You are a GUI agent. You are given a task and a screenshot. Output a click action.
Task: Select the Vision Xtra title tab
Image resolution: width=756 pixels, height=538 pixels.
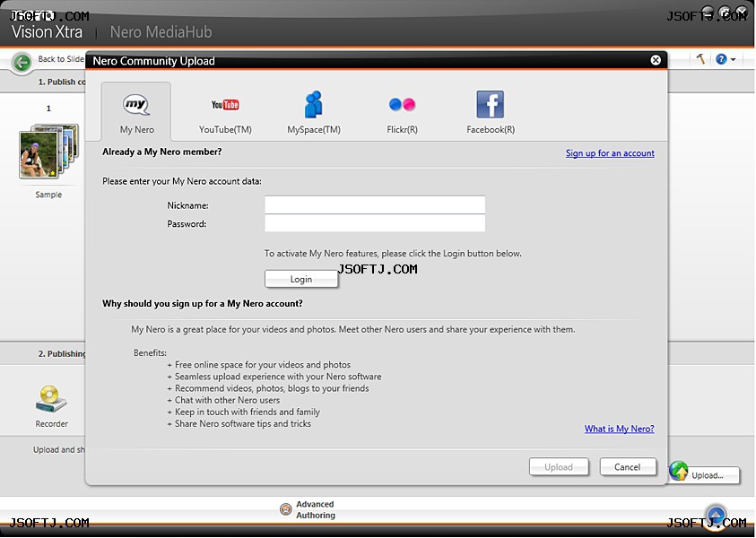(x=47, y=31)
